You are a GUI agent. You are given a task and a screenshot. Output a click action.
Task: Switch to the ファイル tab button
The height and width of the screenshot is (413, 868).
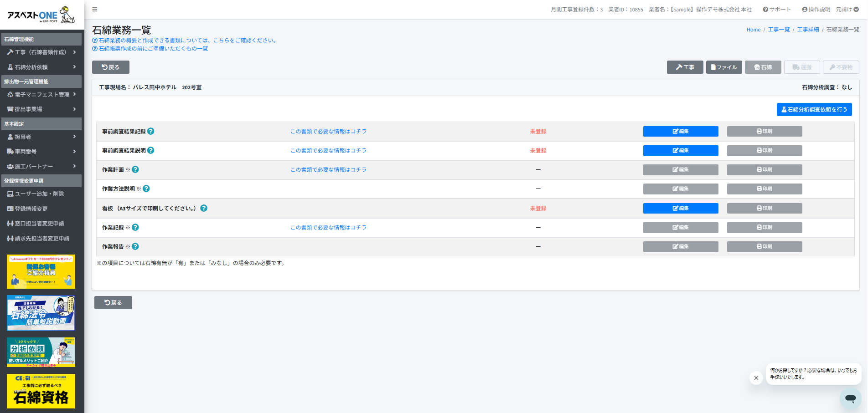tap(724, 67)
